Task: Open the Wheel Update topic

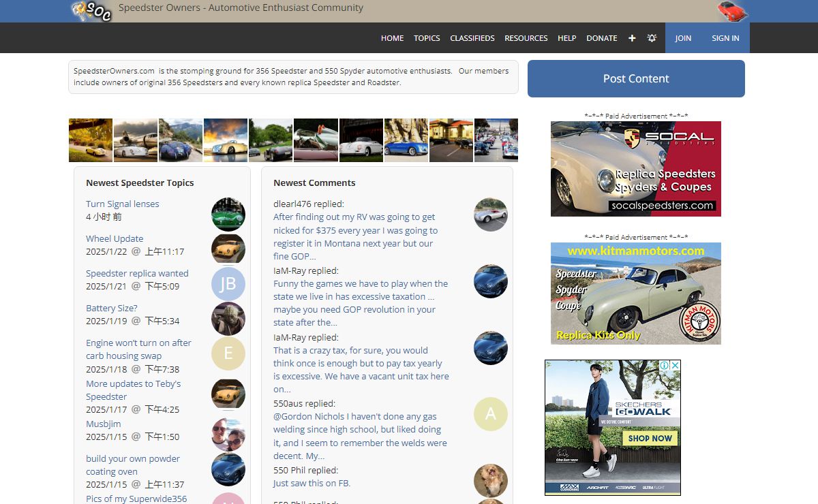Action: point(115,238)
